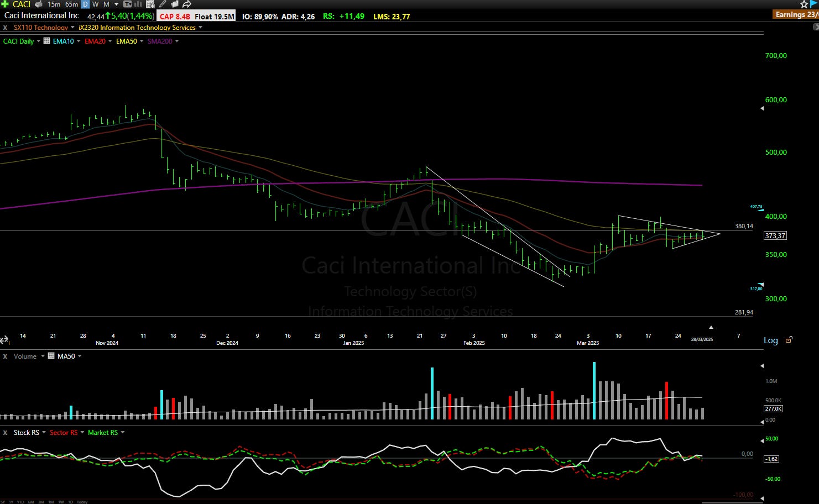
Task: Select the 6M range button
Action: 31,502
